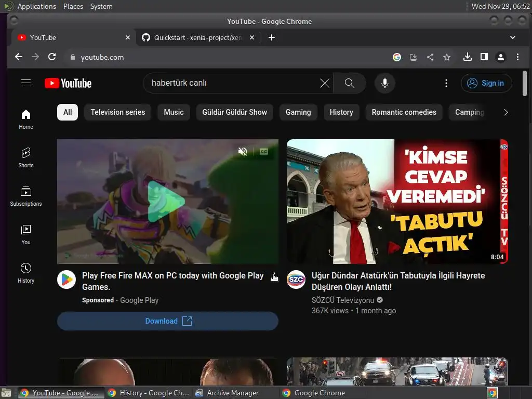The height and width of the screenshot is (399, 532).
Task: Click the magnifier search button
Action: tap(350, 83)
